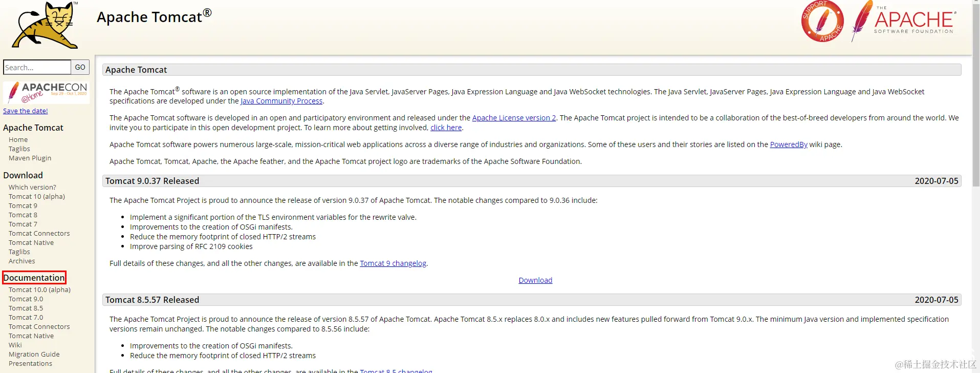Select Tomcat 7 download link
Viewport: 980px width, 373px height.
point(23,224)
